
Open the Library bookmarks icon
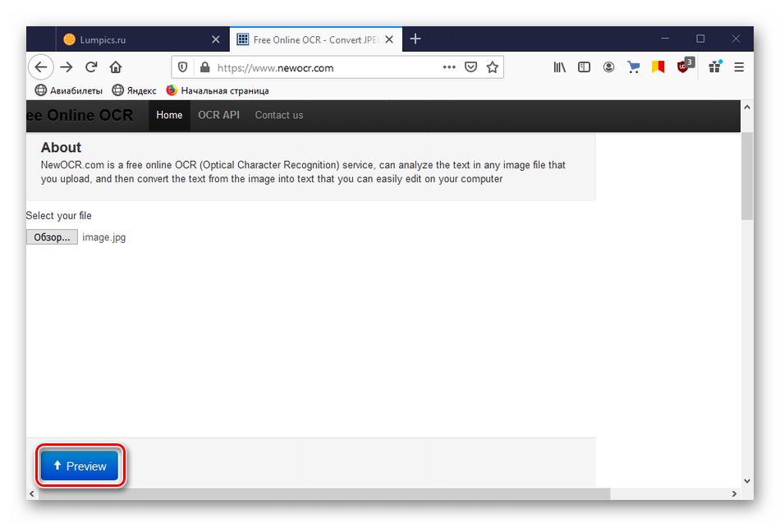click(x=559, y=67)
